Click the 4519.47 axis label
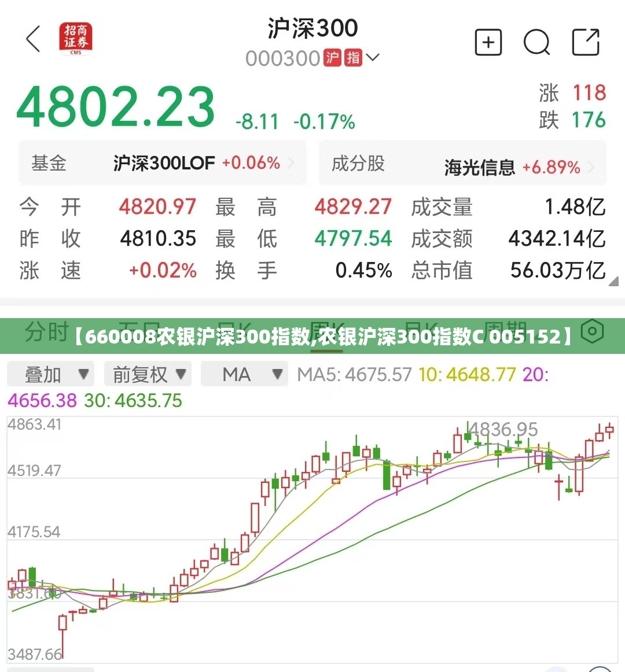 point(34,471)
